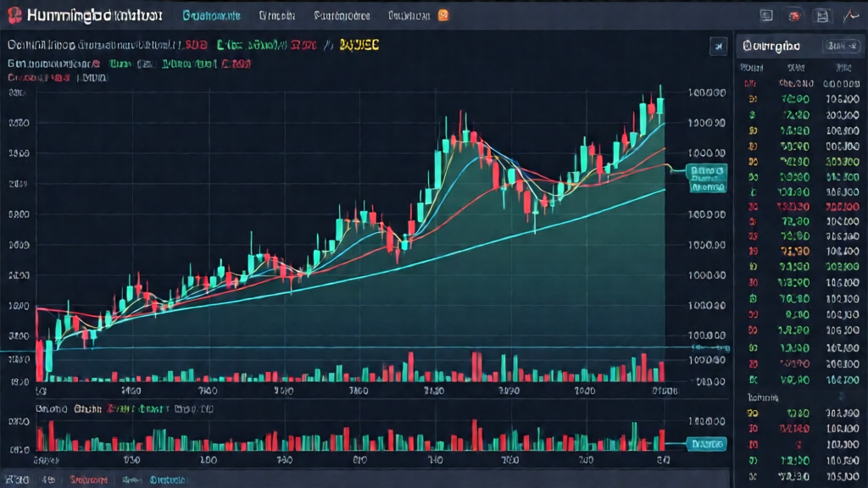This screenshot has width=868, height=488.
Task: Switch to the third top navigation tab
Action: 341,15
